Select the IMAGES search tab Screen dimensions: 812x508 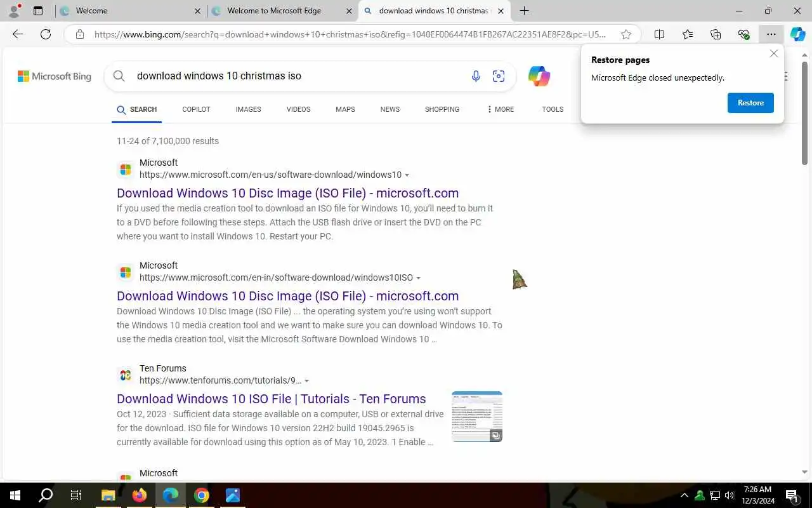[248, 109]
